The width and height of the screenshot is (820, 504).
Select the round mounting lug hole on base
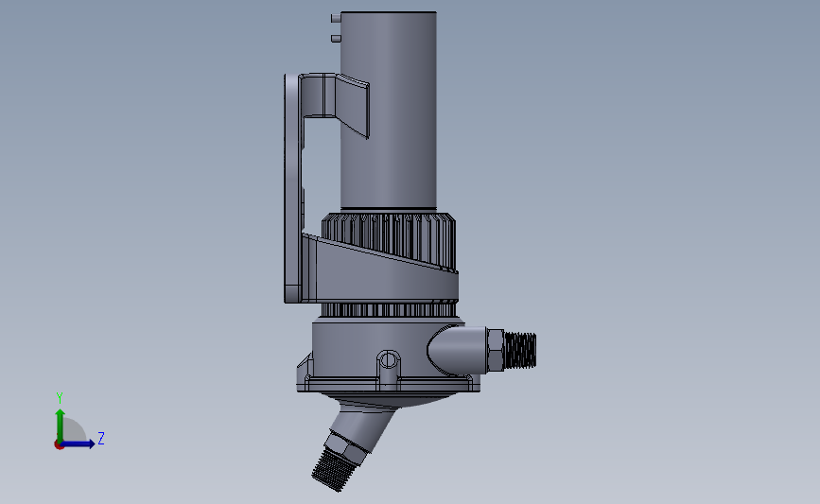click(x=388, y=359)
